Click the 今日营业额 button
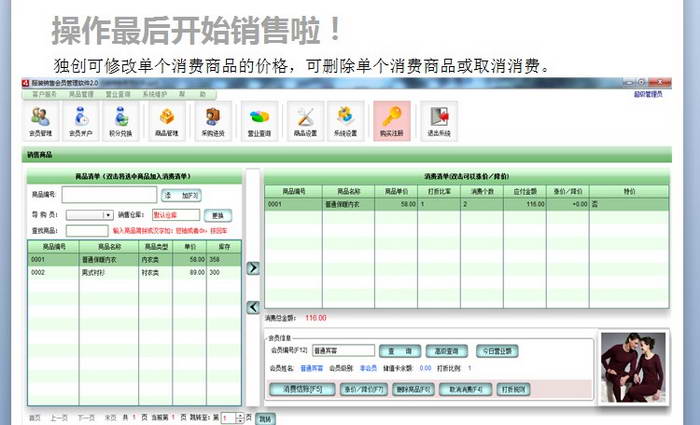 [x=497, y=351]
